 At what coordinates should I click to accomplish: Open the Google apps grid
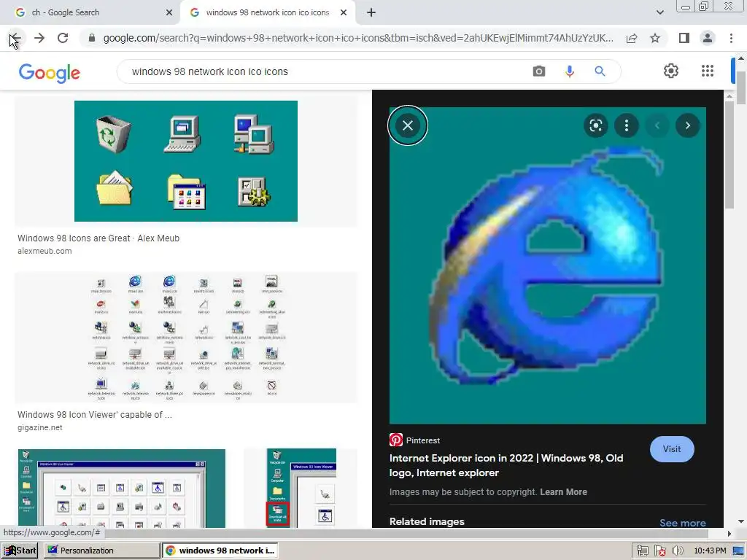[708, 71]
